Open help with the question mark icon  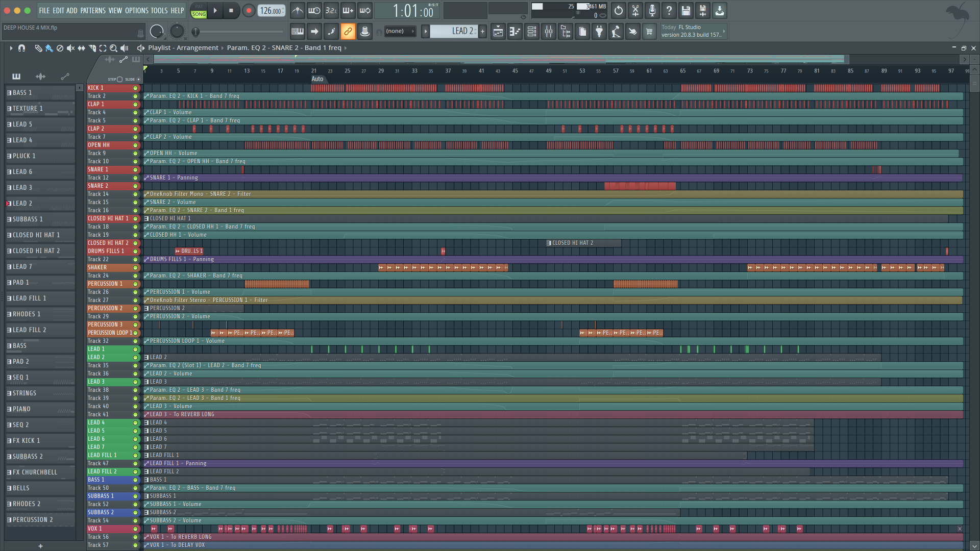(x=669, y=10)
